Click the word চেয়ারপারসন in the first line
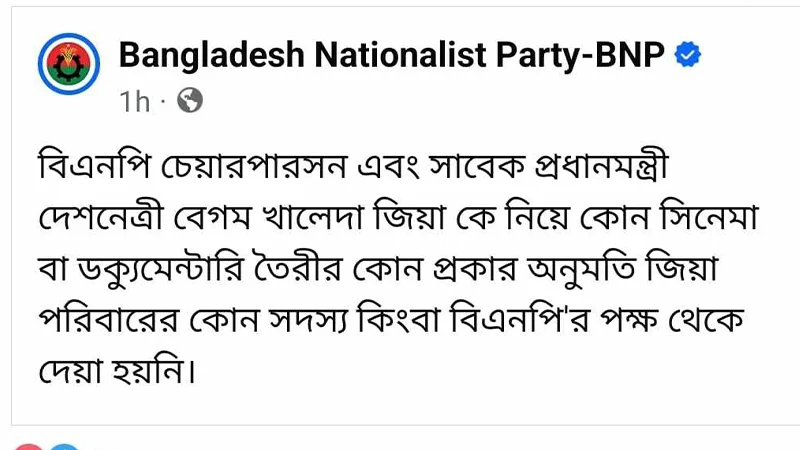This screenshot has height=450, width=800. [254, 166]
